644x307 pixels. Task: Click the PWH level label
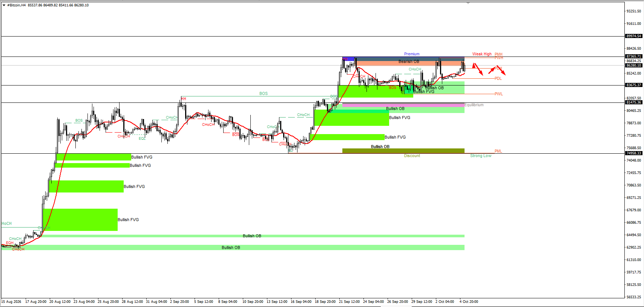[499, 58]
